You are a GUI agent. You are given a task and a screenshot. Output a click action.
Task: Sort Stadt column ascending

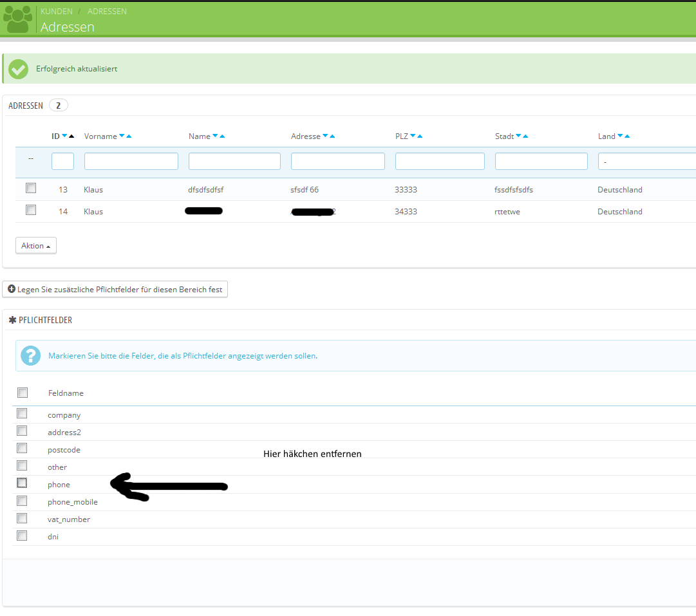click(x=525, y=136)
